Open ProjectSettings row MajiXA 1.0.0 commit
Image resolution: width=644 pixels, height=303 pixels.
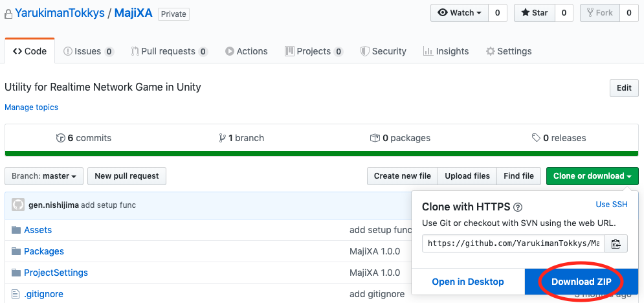[375, 273]
